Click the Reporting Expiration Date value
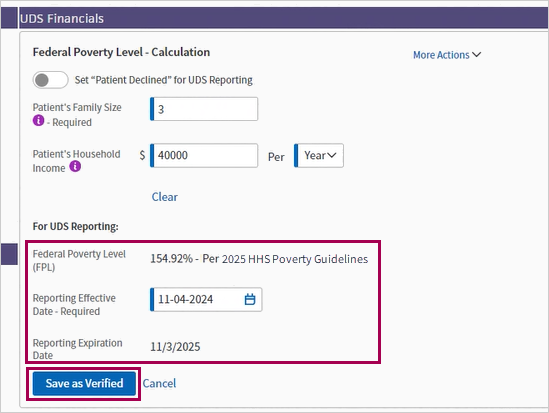 [175, 346]
